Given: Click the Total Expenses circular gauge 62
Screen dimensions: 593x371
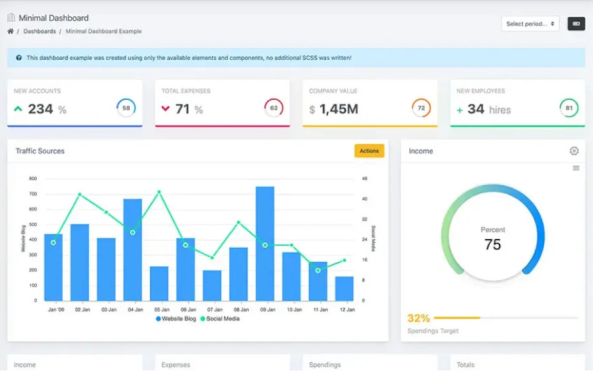Looking at the screenshot, I should (x=273, y=108).
